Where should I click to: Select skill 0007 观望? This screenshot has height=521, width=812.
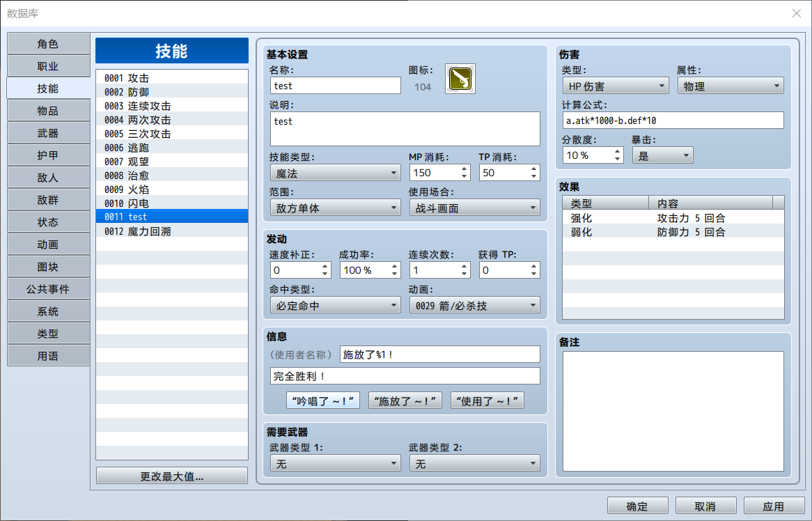click(172, 162)
